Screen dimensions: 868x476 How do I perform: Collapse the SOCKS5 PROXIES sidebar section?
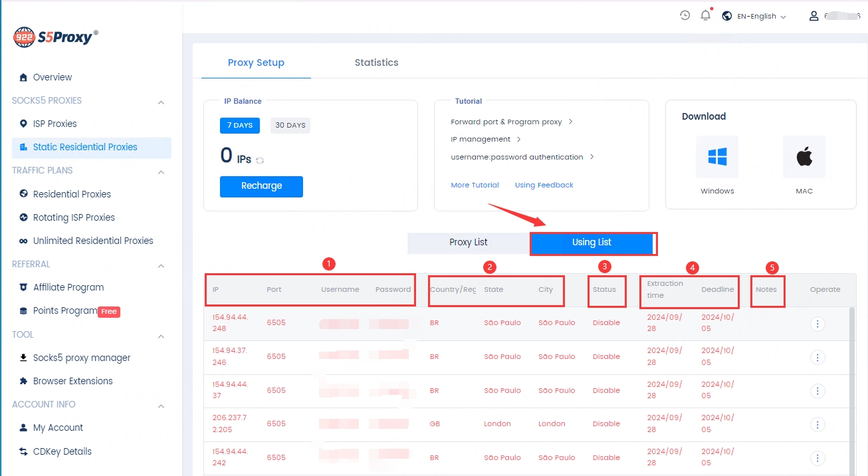[x=161, y=102]
